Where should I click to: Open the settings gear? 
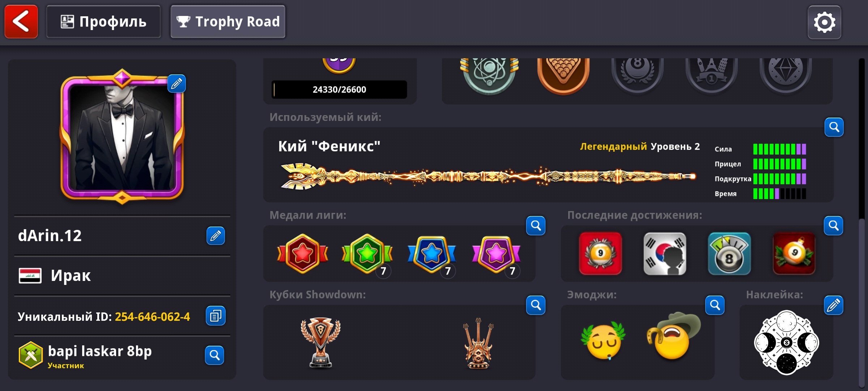(824, 22)
